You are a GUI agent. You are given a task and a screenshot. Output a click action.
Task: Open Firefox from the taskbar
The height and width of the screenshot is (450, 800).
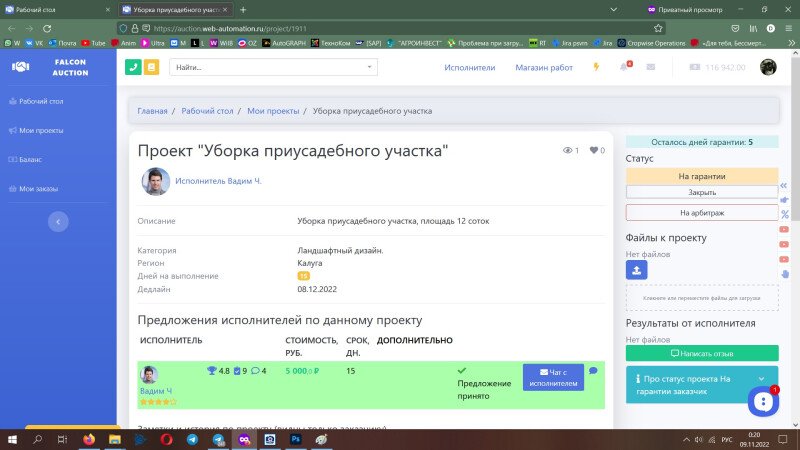(x=89, y=439)
